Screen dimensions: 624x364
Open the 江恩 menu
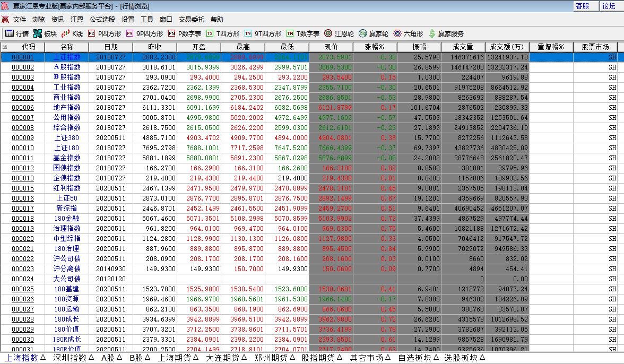pos(77,20)
